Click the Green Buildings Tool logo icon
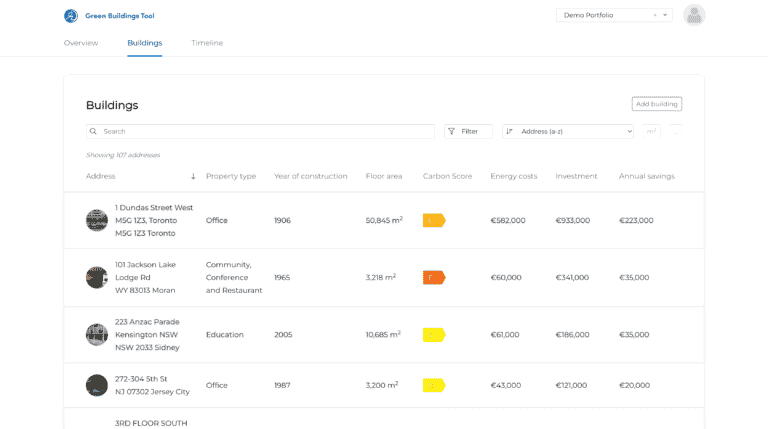Viewport: 768px width, 429px height. [71, 16]
